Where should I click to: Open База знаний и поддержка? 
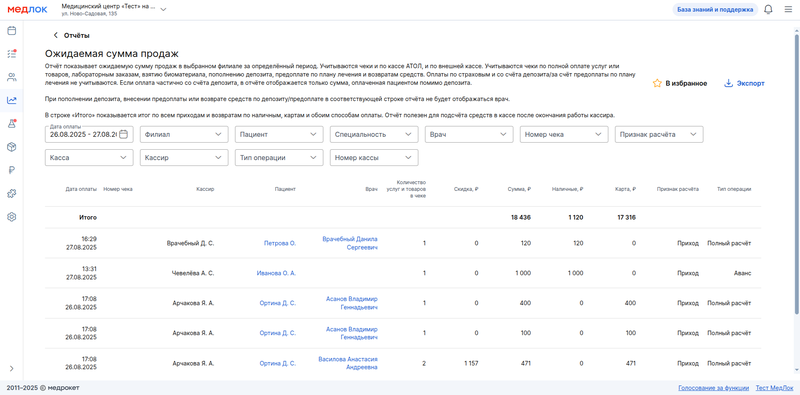coord(715,10)
